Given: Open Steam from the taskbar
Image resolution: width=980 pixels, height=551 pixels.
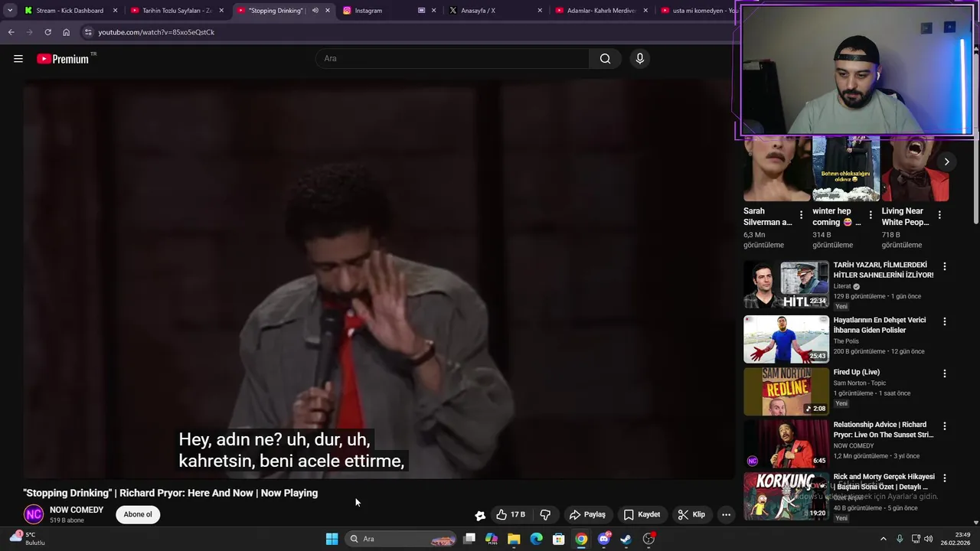Looking at the screenshot, I should (626, 539).
